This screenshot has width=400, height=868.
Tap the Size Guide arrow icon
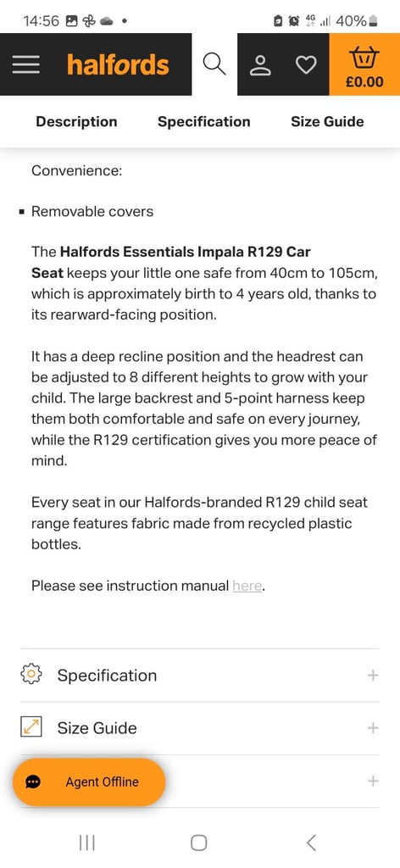pos(31,726)
